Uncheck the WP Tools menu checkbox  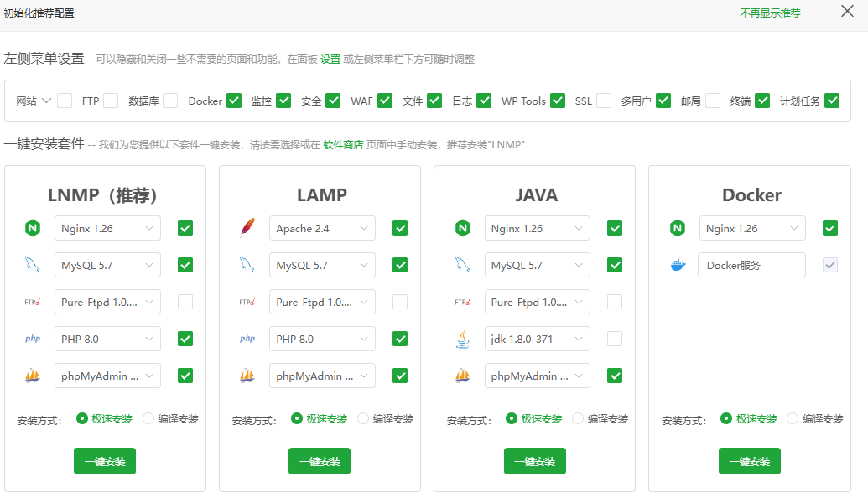point(558,101)
